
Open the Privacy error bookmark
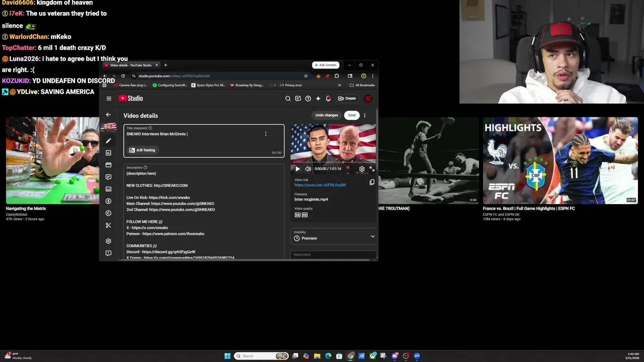point(290,85)
